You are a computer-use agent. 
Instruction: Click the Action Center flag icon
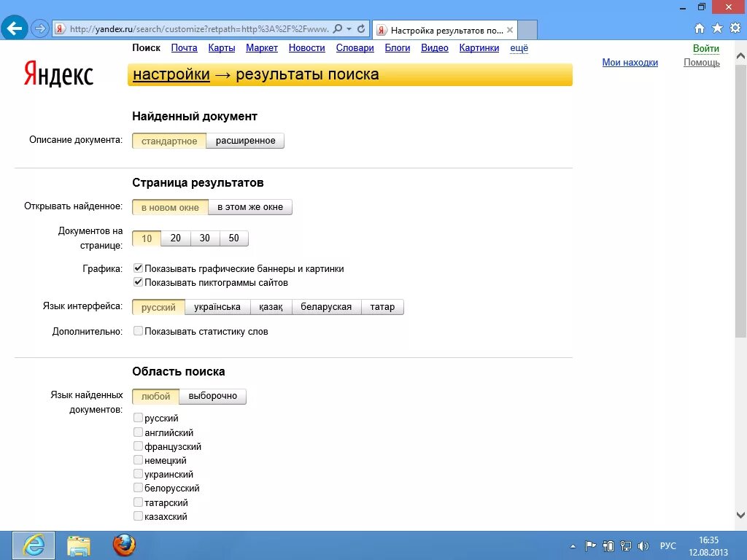pyautogui.click(x=590, y=545)
